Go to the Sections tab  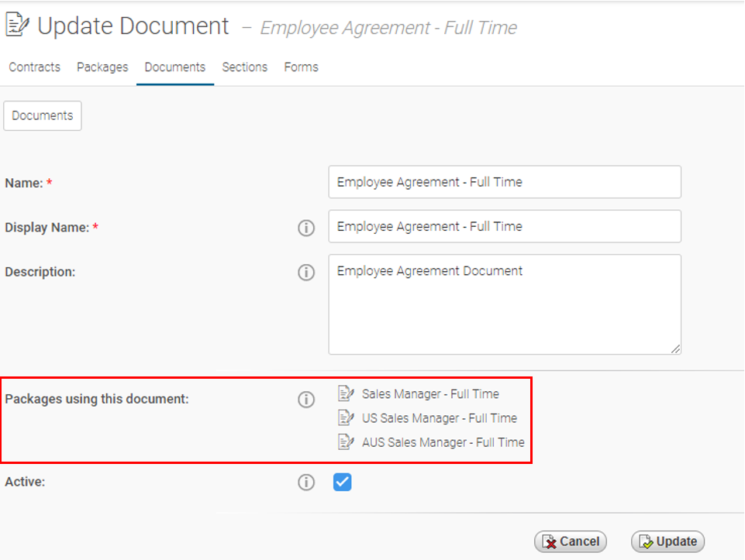(244, 67)
